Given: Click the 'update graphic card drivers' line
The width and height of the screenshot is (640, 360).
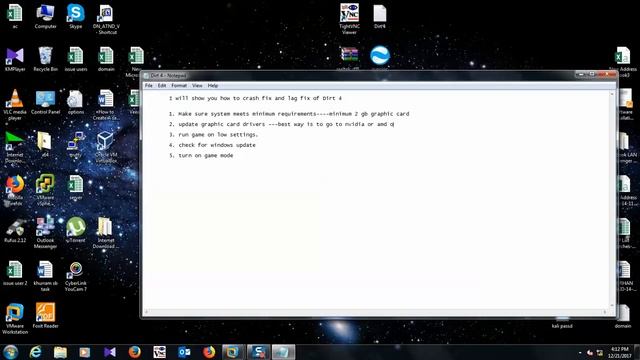Looking at the screenshot, I should point(282,124).
